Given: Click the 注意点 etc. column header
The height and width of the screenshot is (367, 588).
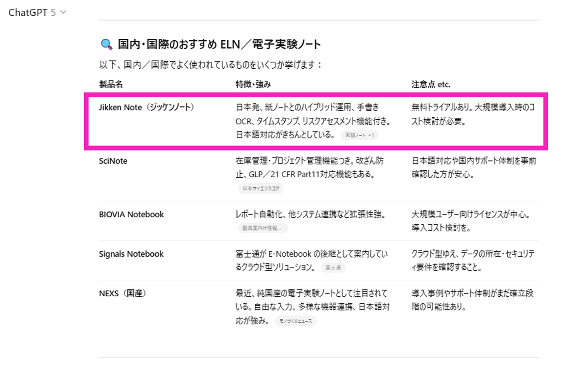Looking at the screenshot, I should 431,84.
